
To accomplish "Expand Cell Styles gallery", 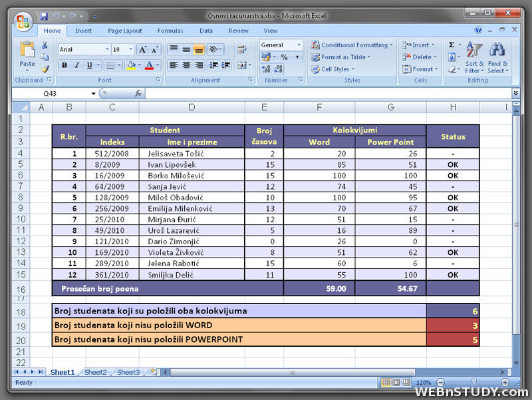I will [x=333, y=69].
